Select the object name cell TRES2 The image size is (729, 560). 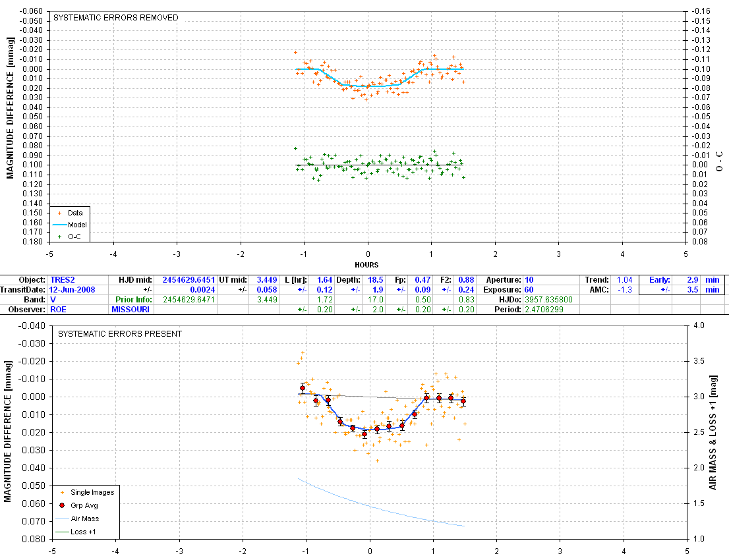[x=63, y=280]
